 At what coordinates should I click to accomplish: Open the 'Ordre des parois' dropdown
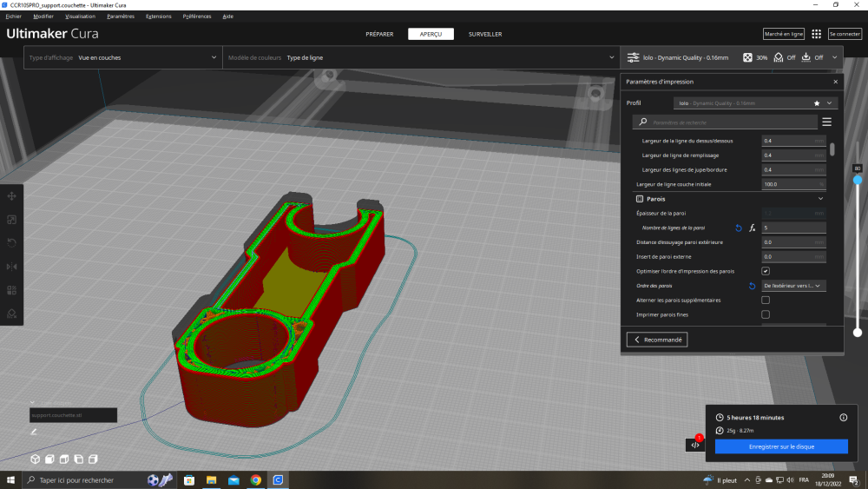point(793,285)
